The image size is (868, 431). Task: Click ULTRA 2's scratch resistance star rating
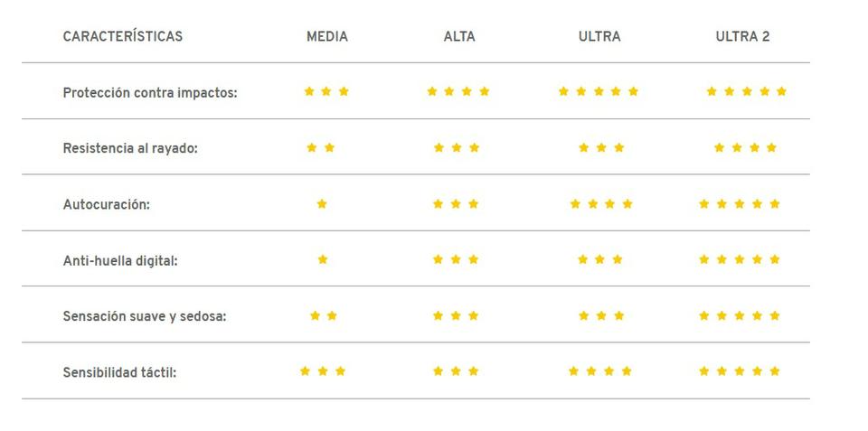click(745, 147)
